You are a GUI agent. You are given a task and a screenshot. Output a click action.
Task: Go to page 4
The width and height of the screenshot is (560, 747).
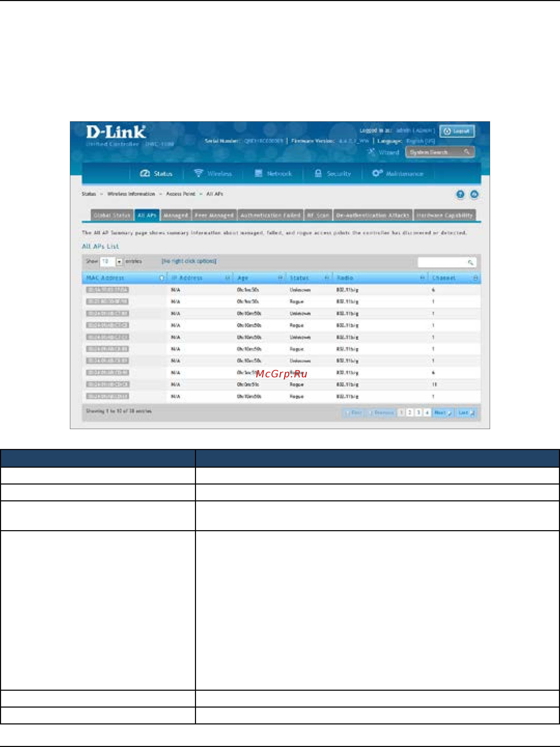point(427,413)
